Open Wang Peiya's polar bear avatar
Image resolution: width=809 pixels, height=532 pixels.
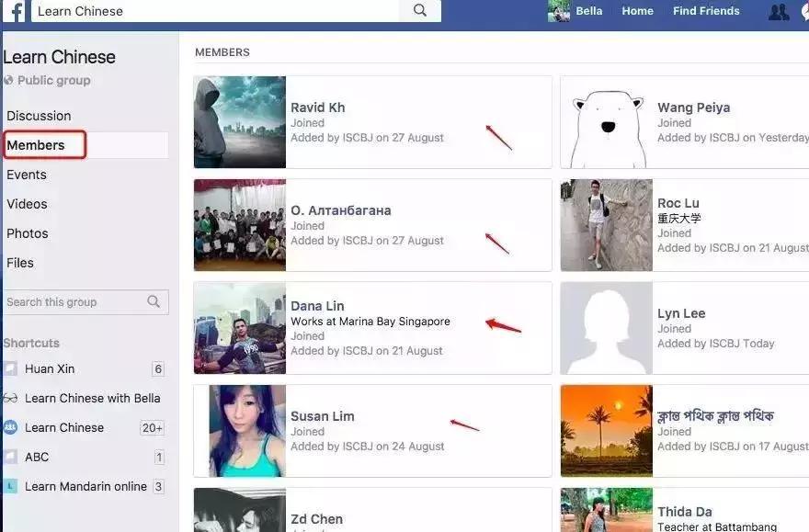click(x=606, y=122)
